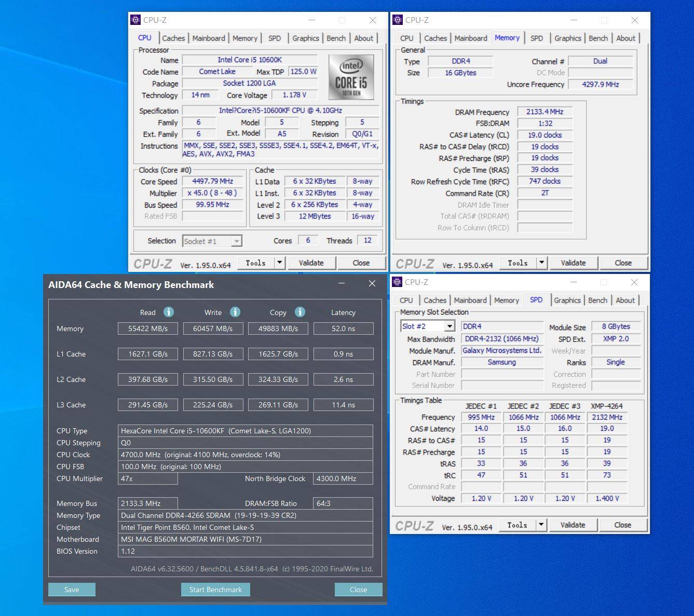Image resolution: width=694 pixels, height=616 pixels.
Task: Click Start Benchmark in AIDA64
Action: 215,590
